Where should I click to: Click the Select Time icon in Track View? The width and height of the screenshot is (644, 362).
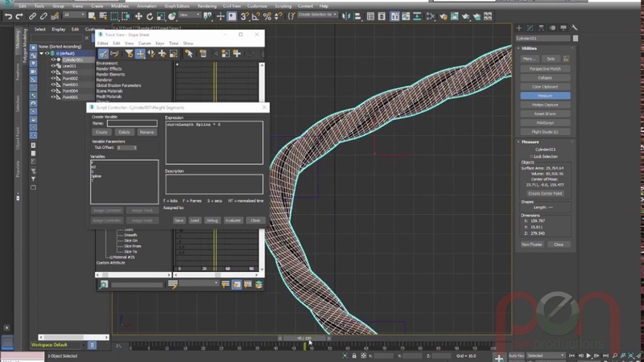pos(188,54)
